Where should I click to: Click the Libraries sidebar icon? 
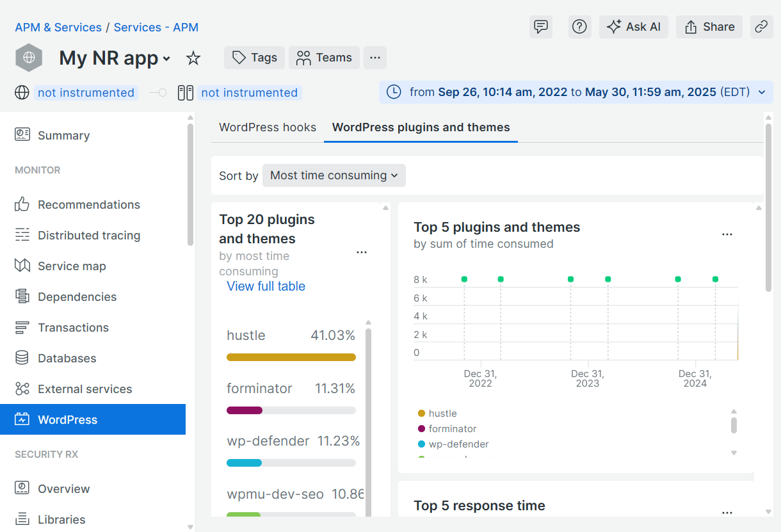[x=22, y=519]
